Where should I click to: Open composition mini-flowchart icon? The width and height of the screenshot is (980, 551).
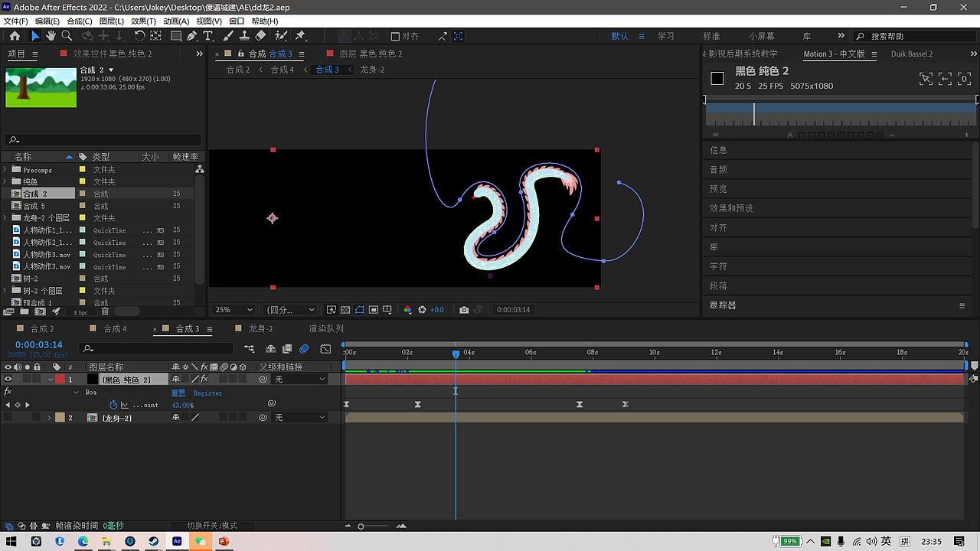[250, 349]
